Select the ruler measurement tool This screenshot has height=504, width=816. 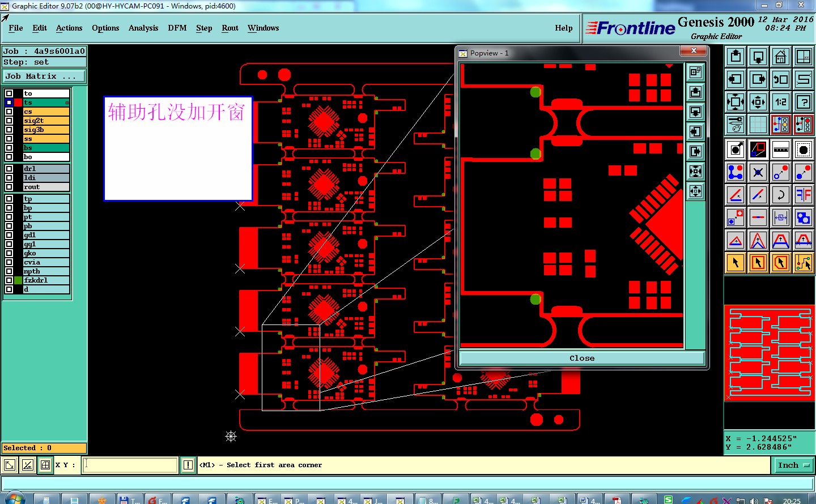point(781,150)
